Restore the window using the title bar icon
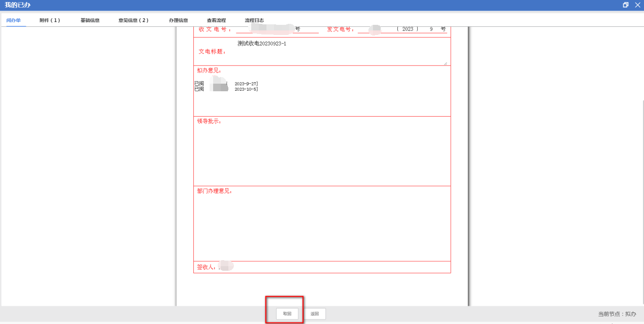This screenshot has width=644, height=324. coord(626,5)
